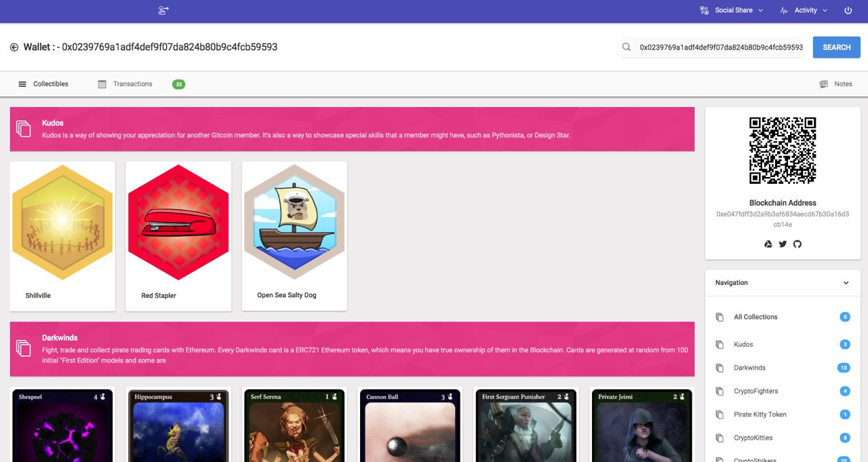Select the Cannon Ball card
868x462 pixels.
click(410, 425)
